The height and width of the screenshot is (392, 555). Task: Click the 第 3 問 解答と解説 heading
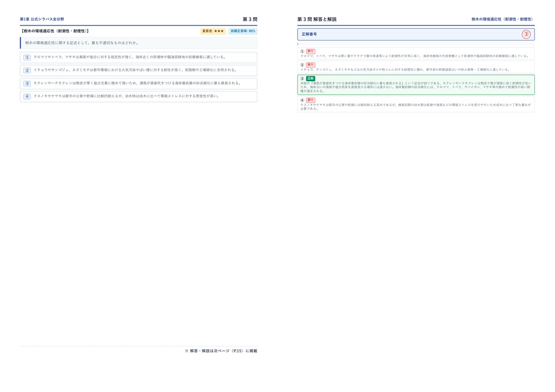point(317,19)
